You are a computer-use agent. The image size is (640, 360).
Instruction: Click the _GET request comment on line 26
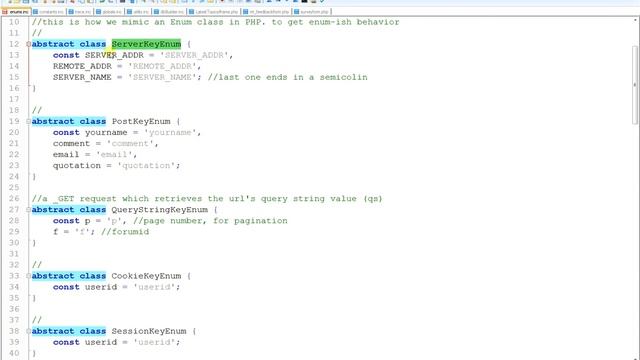[207, 199]
